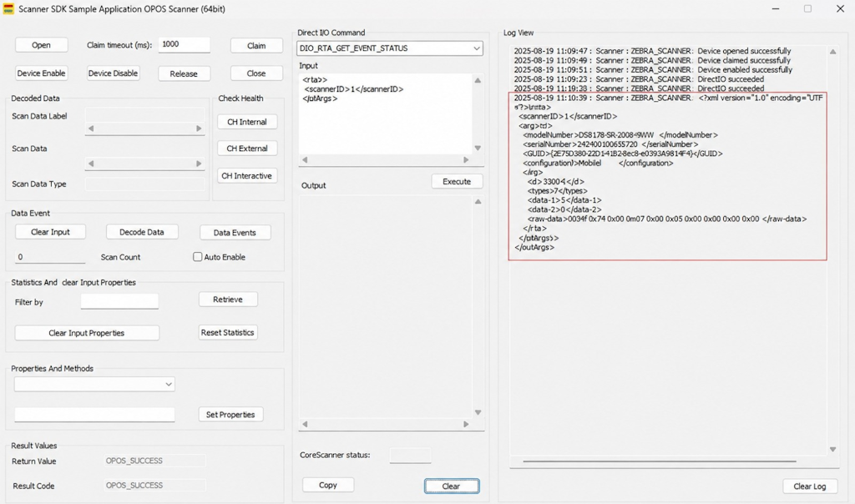Click the Clear Log button
This screenshot has height=504, width=855.
pos(810,486)
